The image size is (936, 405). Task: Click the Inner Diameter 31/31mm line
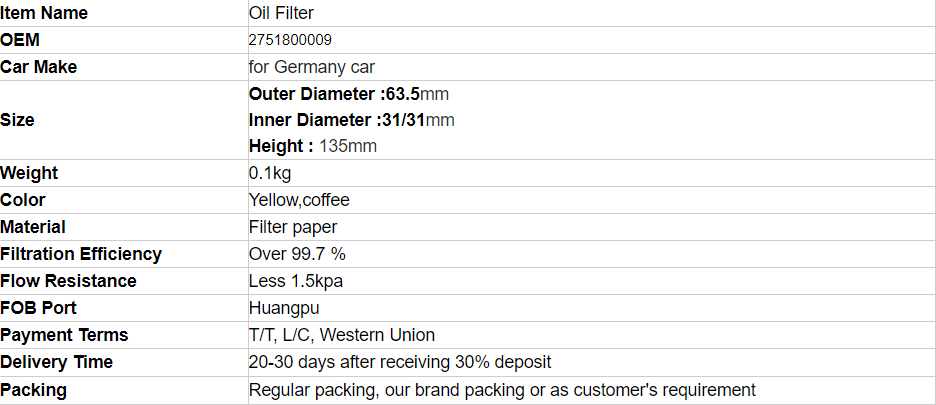tap(351, 120)
